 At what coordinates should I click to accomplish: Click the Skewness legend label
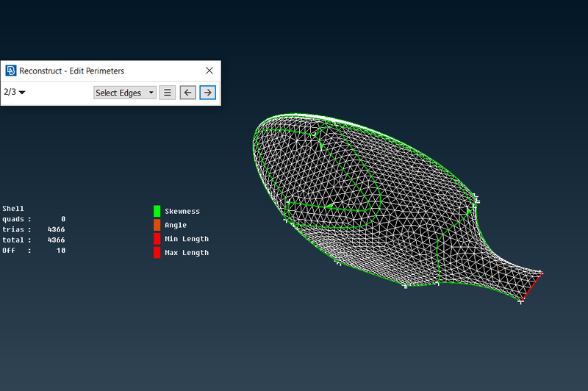(182, 212)
